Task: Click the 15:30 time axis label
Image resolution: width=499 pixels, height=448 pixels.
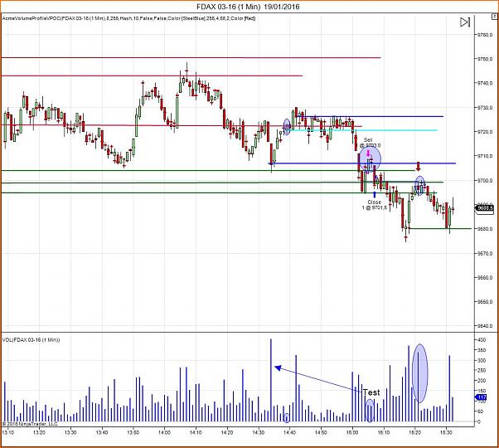Action: [446, 432]
